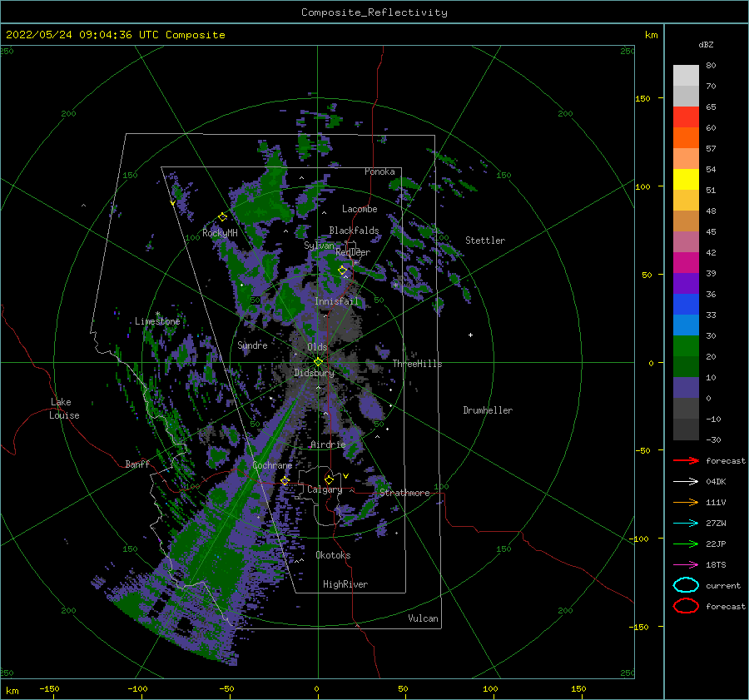The height and width of the screenshot is (700, 749).
Task: Click the red forecast ellipse legend icon
Action: point(686,606)
